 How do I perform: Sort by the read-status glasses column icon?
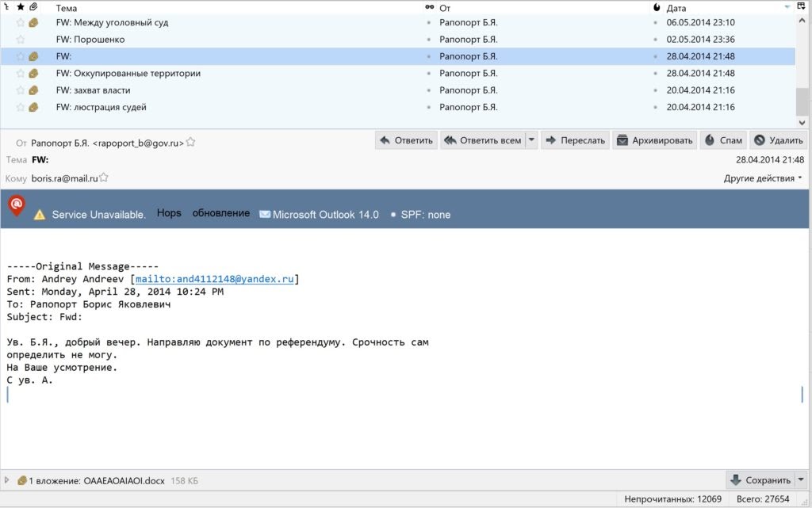pyautogui.click(x=430, y=7)
